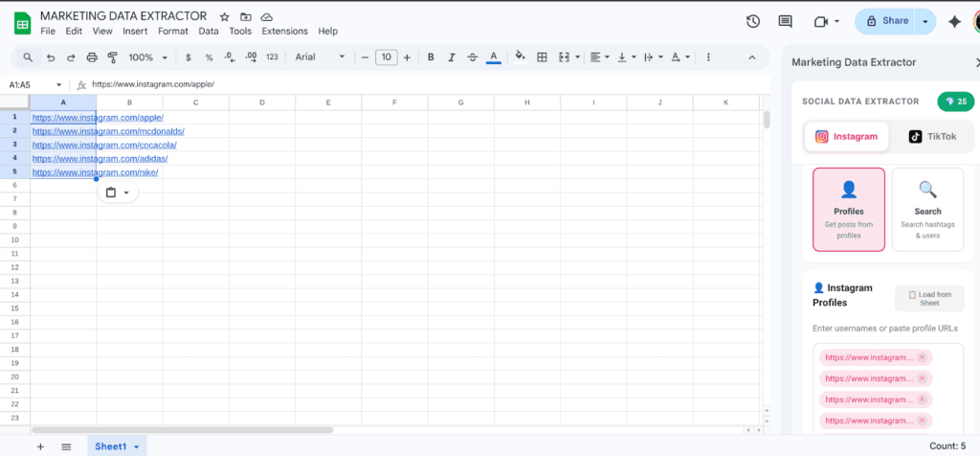Expand the Sheet1 tab dropdown arrow
Image resolution: width=980 pixels, height=456 pixels.
(x=137, y=447)
